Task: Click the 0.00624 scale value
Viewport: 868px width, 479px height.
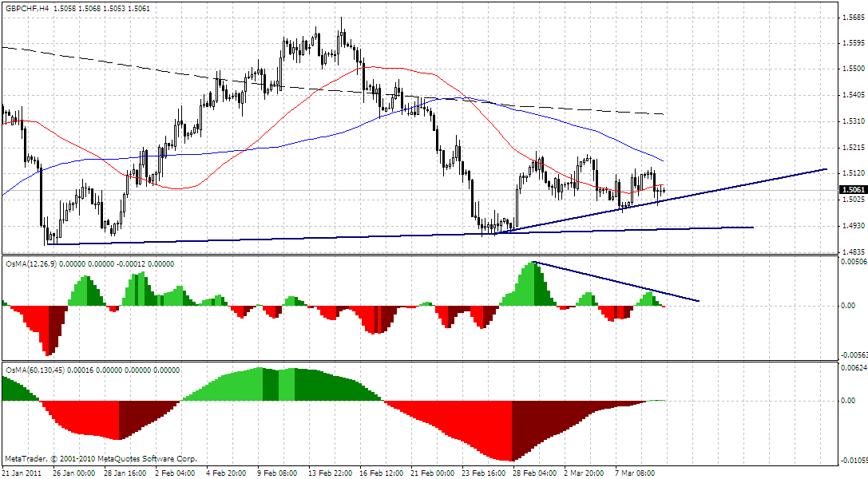Action: pos(854,367)
